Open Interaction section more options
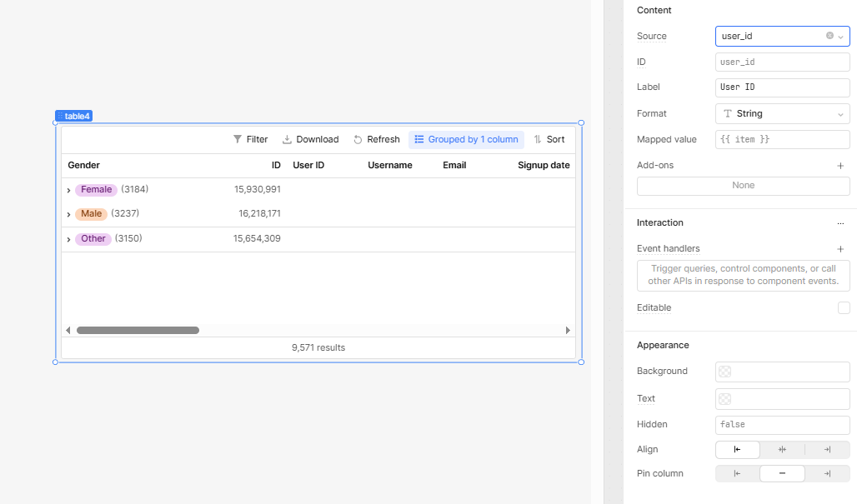857x504 pixels. (x=840, y=222)
